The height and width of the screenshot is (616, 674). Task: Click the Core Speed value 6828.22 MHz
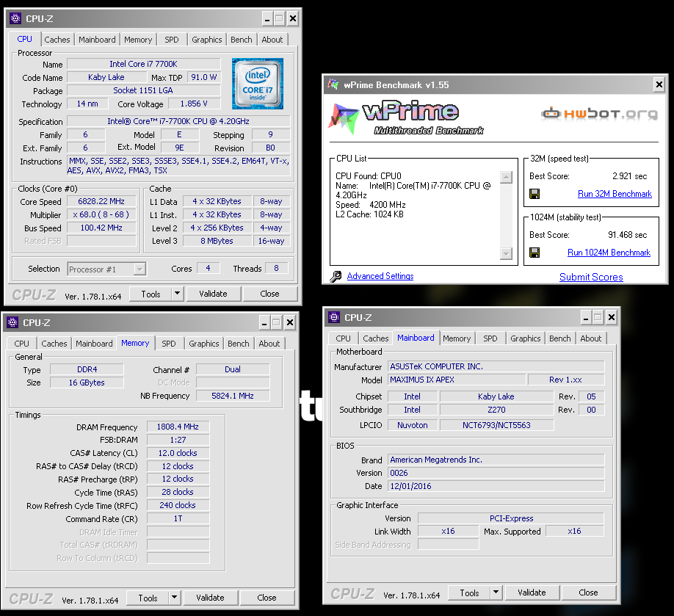101,201
